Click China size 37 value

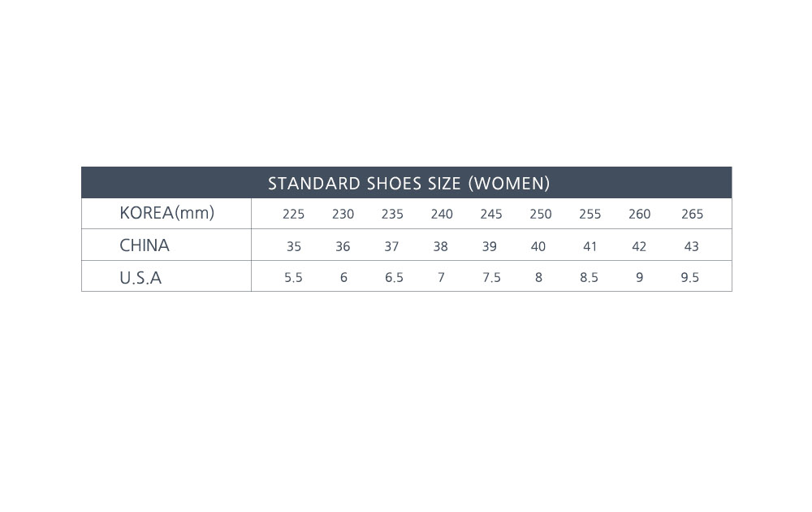pos(391,246)
